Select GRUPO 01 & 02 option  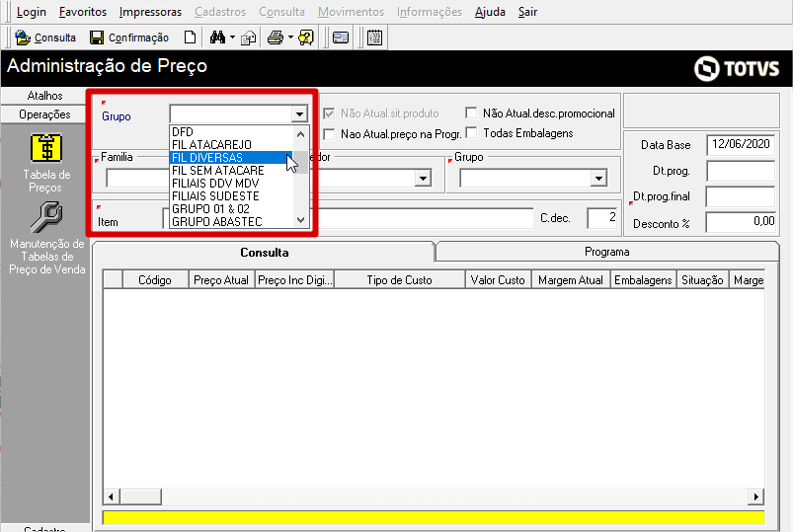click(231, 209)
